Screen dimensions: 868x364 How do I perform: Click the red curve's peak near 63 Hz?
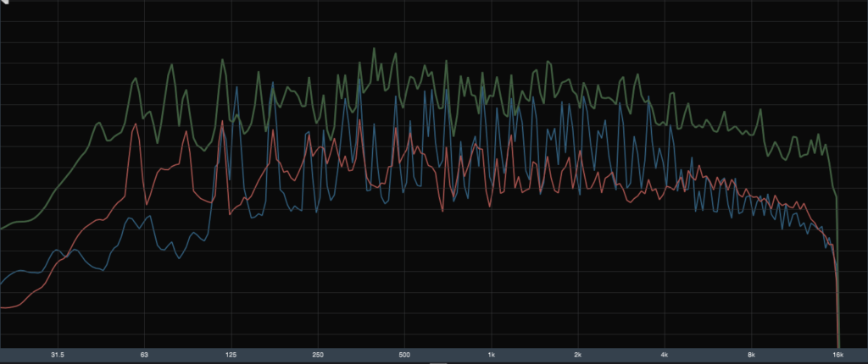133,127
